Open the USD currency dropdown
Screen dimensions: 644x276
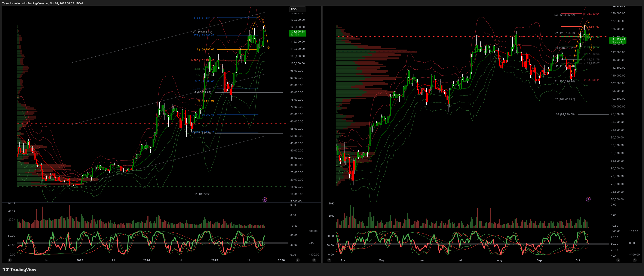297,9
